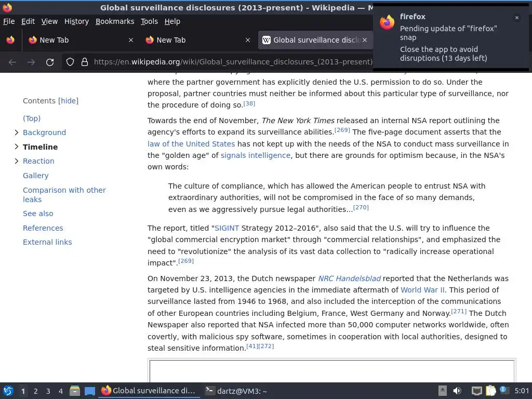Open the Firefox View pinned tab
The height and width of the screenshot is (399, 532).
pyautogui.click(x=10, y=40)
